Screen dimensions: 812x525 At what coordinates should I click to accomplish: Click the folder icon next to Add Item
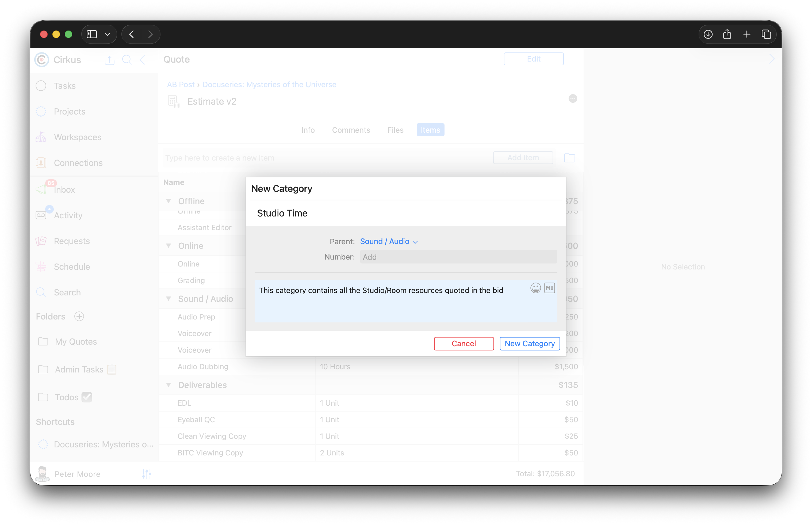569,158
